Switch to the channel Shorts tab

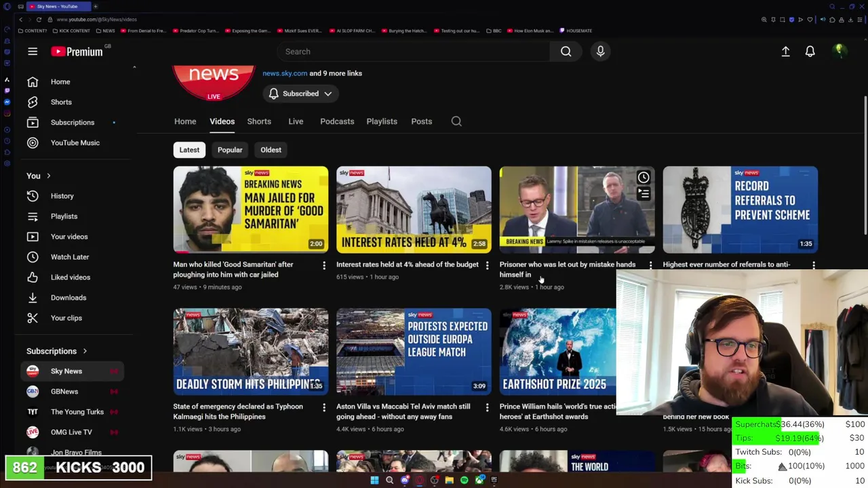(259, 121)
